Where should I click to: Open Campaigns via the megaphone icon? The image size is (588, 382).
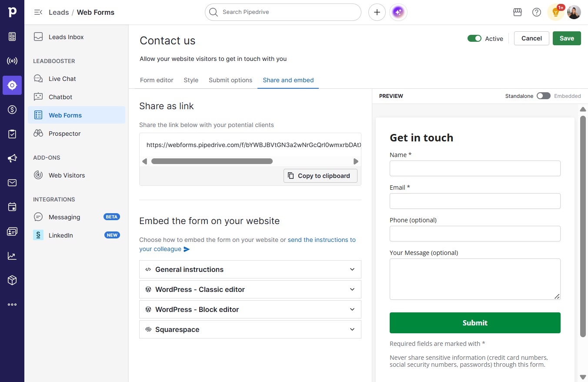tap(12, 158)
